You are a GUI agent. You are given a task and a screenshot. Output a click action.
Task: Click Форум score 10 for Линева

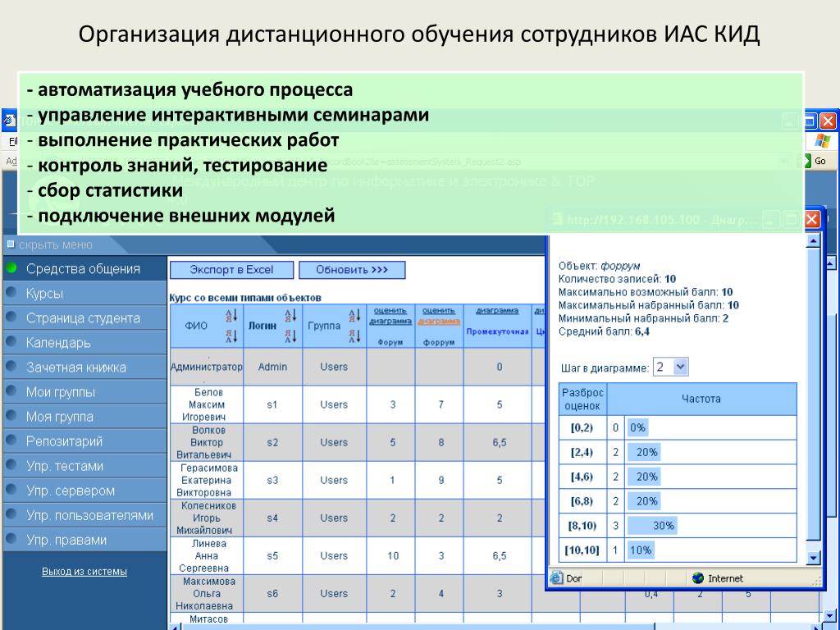(393, 555)
